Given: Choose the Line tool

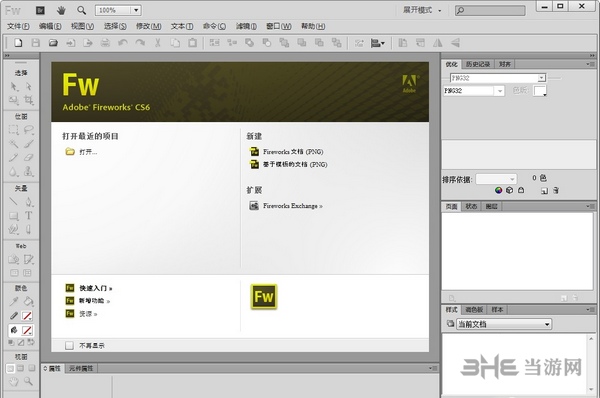Looking at the screenshot, I should [x=14, y=202].
